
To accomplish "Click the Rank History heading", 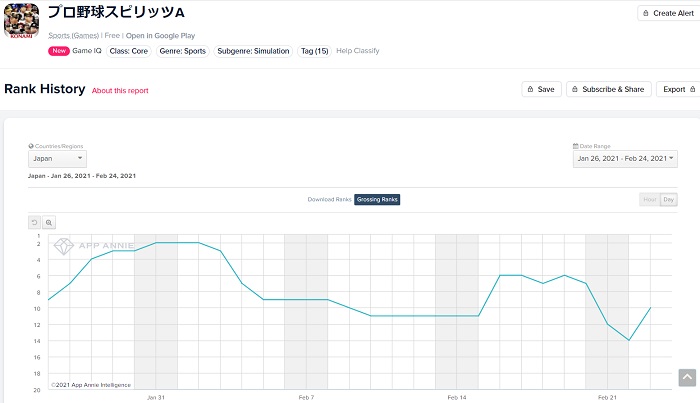I will tap(45, 89).
